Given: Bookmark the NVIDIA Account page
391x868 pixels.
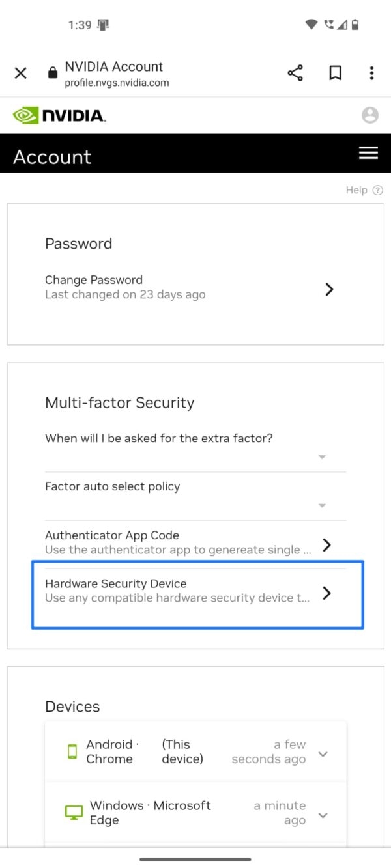Looking at the screenshot, I should click(x=334, y=73).
